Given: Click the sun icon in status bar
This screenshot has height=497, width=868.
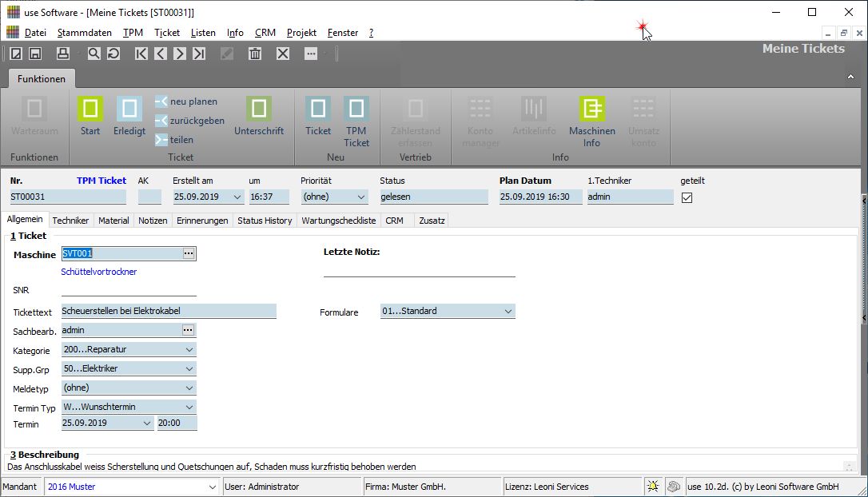Looking at the screenshot, I should [x=653, y=487].
